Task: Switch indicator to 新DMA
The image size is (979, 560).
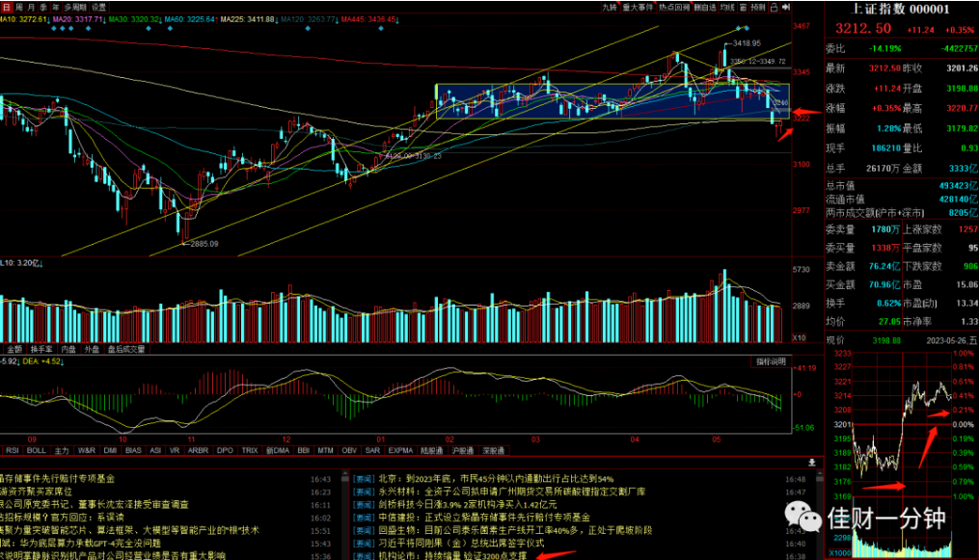Action: coord(278,450)
